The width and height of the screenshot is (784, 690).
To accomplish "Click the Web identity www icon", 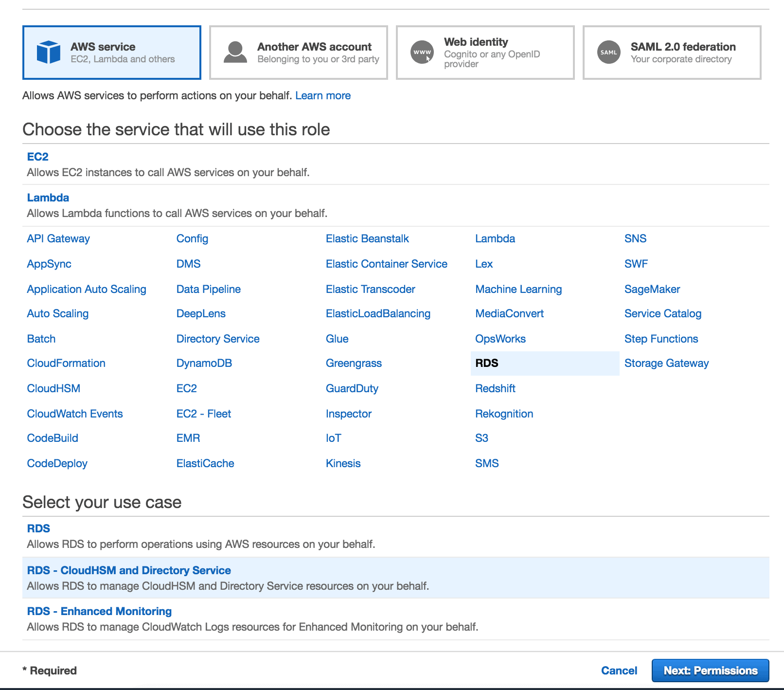I will coord(422,52).
